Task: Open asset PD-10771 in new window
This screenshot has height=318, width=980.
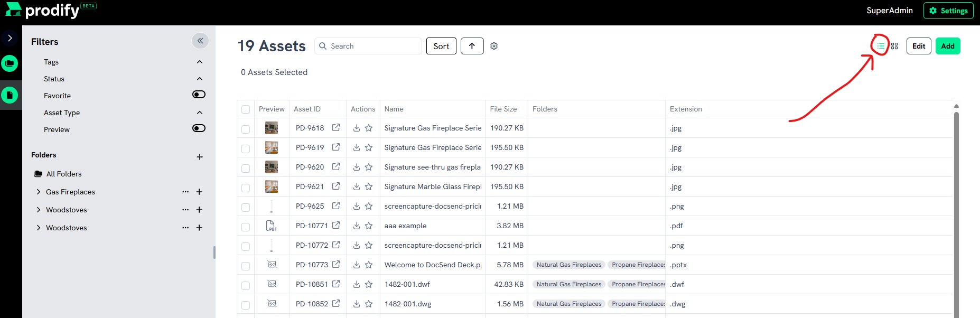Action: 336,226
